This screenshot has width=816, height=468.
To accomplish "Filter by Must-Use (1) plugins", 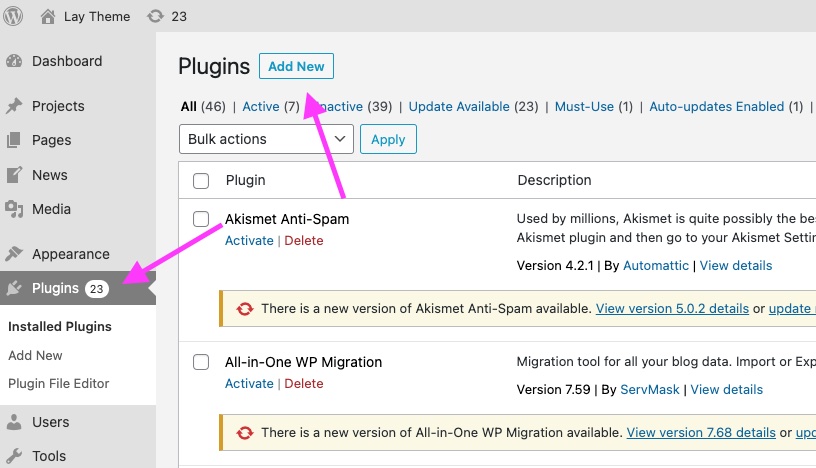I will (x=594, y=107).
